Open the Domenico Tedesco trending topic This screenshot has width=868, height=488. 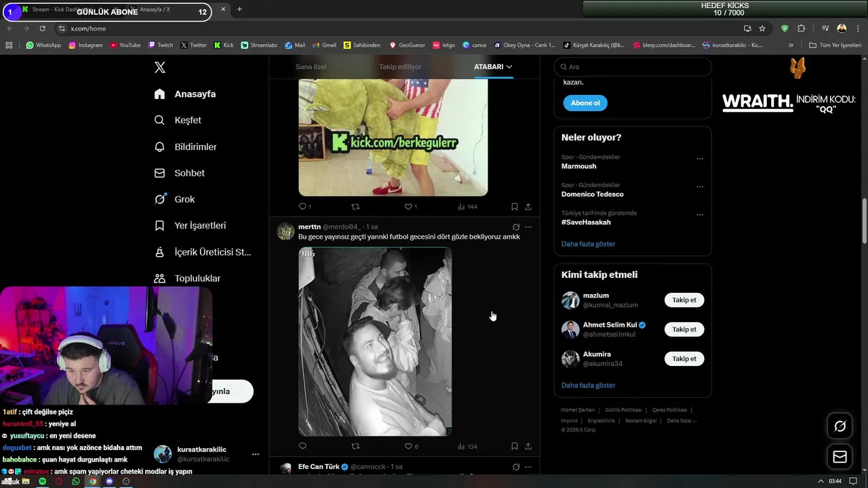tap(592, 194)
